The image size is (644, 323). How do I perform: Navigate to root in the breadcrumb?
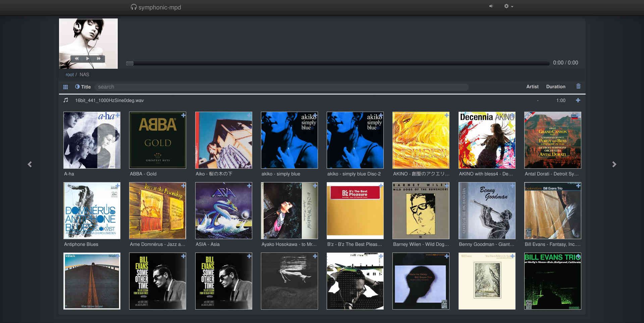click(x=69, y=74)
